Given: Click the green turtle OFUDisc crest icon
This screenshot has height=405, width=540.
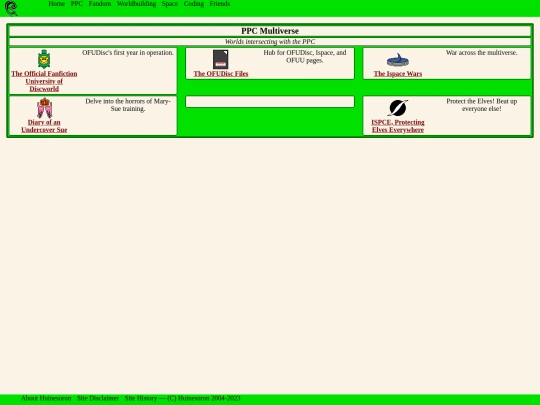Looking at the screenshot, I should click(x=44, y=59).
